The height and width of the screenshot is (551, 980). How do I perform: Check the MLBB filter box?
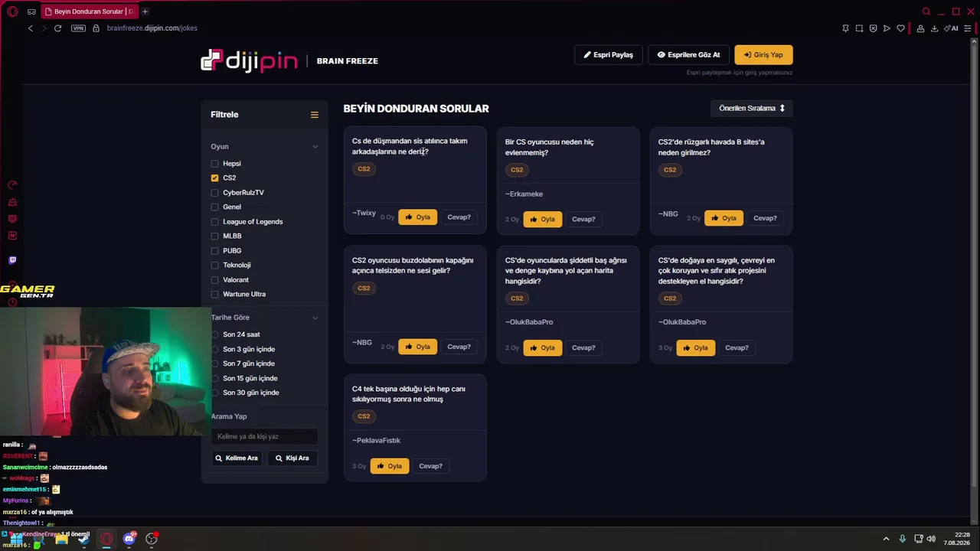pyautogui.click(x=214, y=236)
